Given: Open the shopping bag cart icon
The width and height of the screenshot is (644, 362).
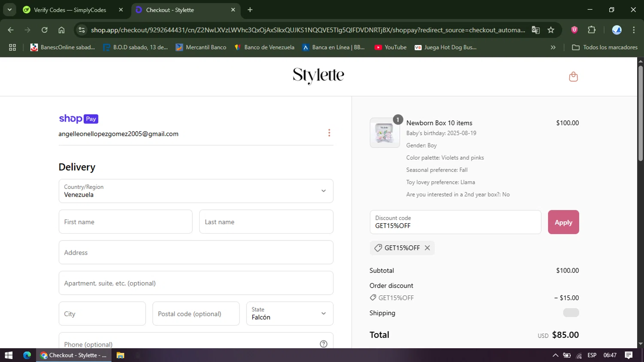Looking at the screenshot, I should pos(573,77).
